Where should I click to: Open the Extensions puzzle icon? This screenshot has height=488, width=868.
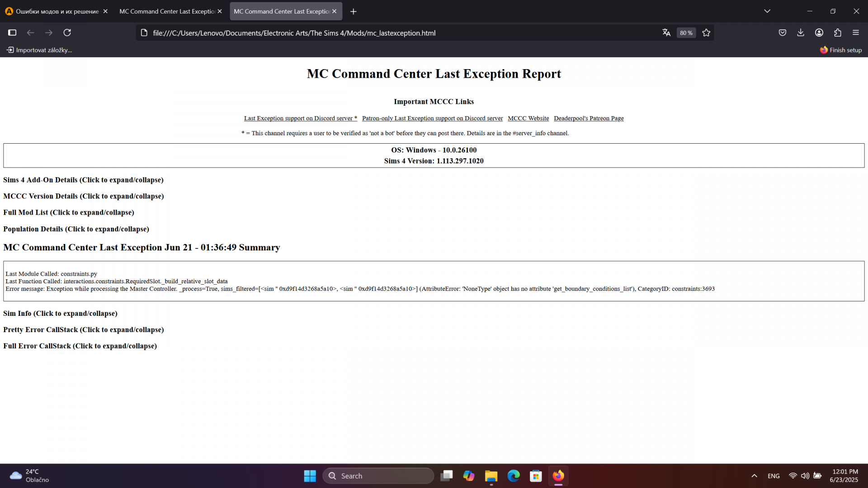[838, 33]
